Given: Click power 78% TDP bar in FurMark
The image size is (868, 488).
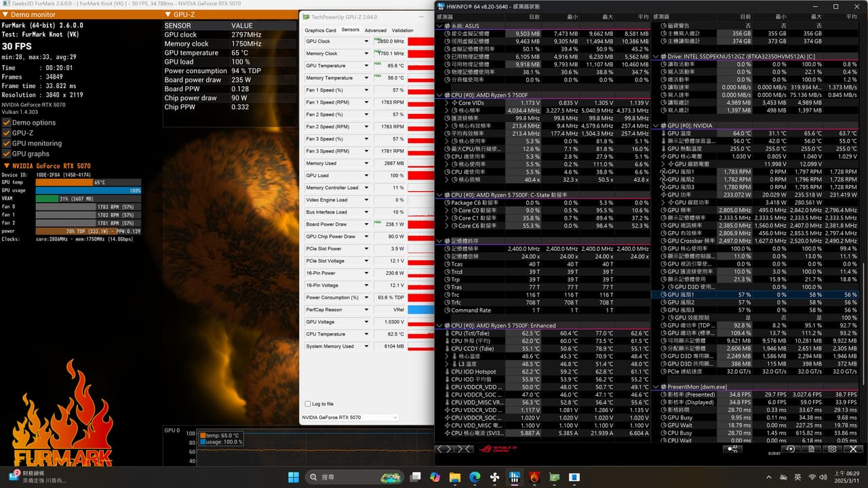Looking at the screenshot, I should click(88, 231).
